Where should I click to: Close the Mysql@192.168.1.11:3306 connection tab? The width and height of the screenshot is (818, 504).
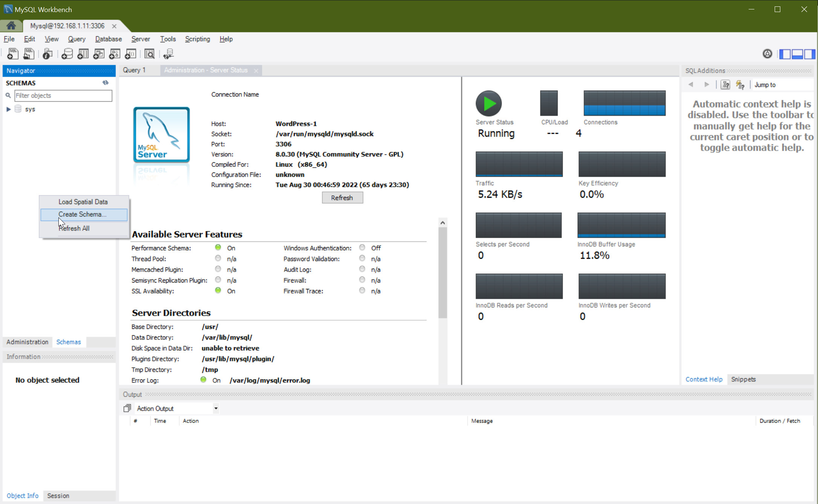point(114,26)
